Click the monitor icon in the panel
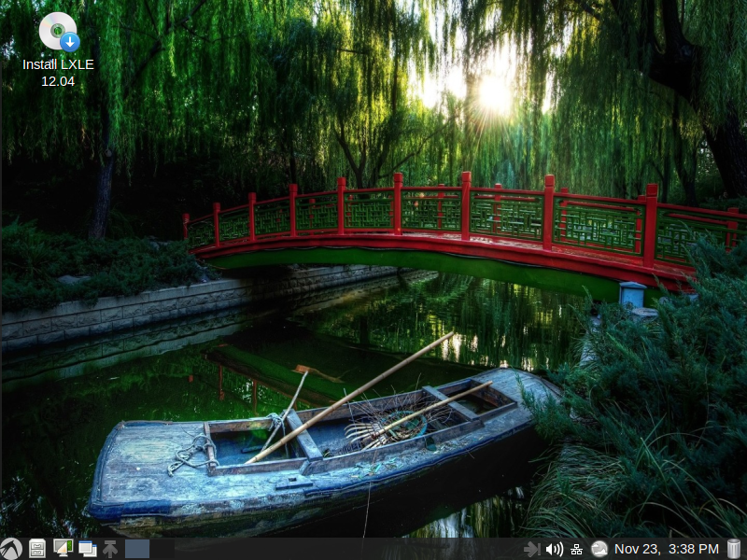This screenshot has height=560, width=747. coord(63,549)
